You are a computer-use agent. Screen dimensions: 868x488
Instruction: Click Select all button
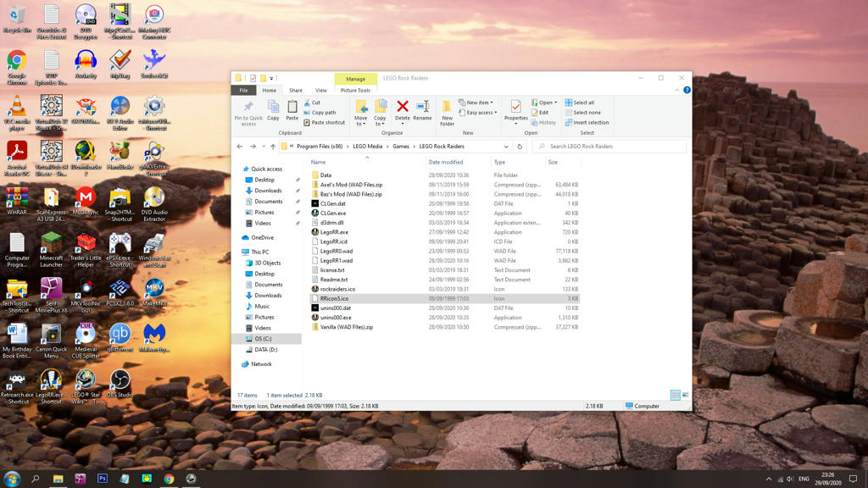click(x=580, y=103)
